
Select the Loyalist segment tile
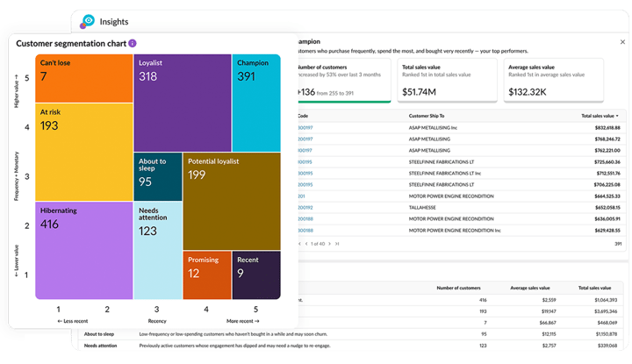pos(183,103)
